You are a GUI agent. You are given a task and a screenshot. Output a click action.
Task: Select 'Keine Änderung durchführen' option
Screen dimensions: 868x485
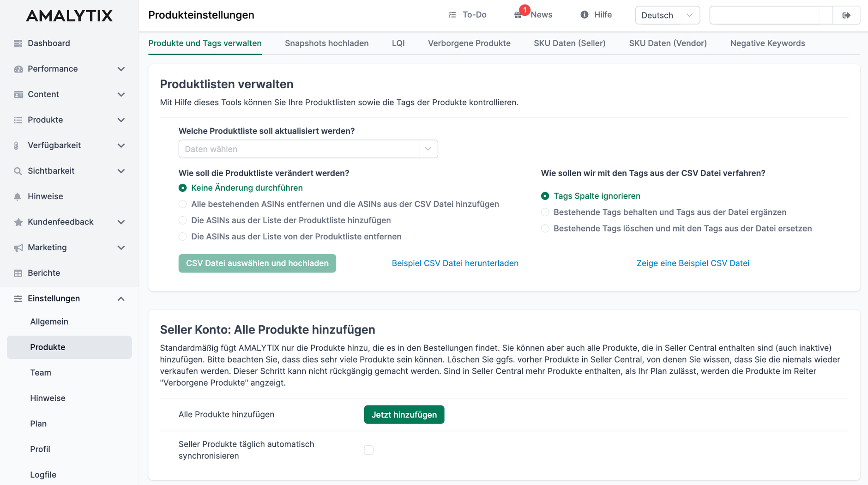pyautogui.click(x=183, y=188)
